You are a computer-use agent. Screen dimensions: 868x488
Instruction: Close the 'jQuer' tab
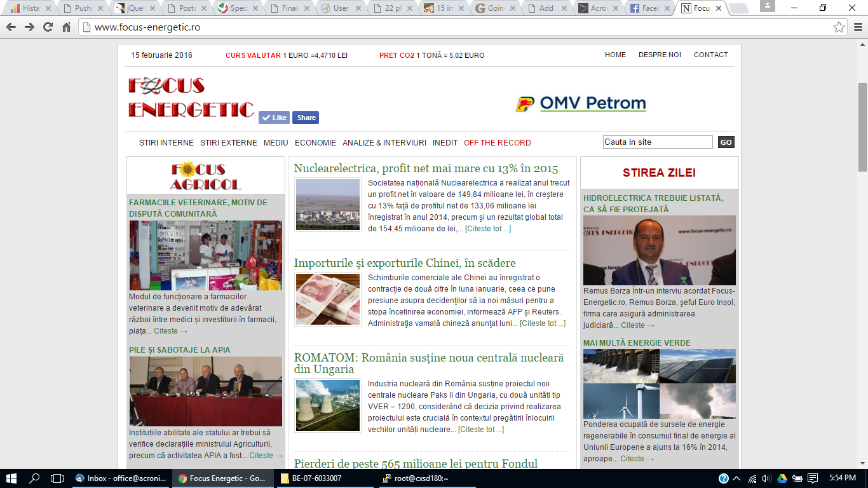tap(152, 9)
